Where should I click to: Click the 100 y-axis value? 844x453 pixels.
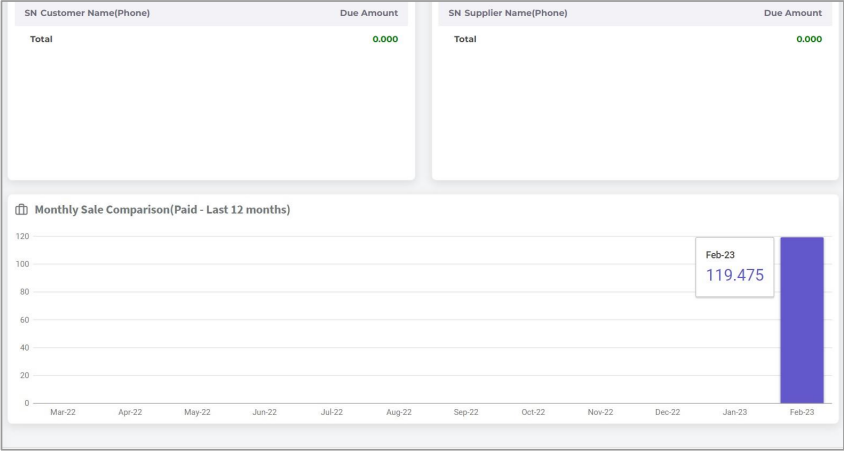23,264
